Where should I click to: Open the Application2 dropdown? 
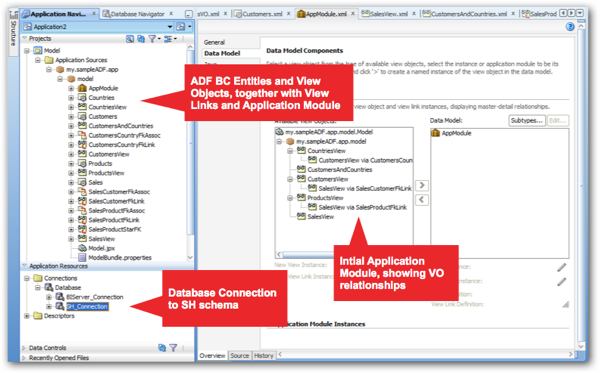pos(170,27)
